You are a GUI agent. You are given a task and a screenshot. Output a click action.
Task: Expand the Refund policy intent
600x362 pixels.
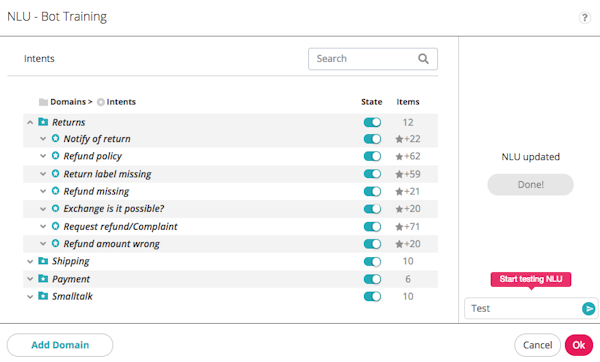[43, 156]
